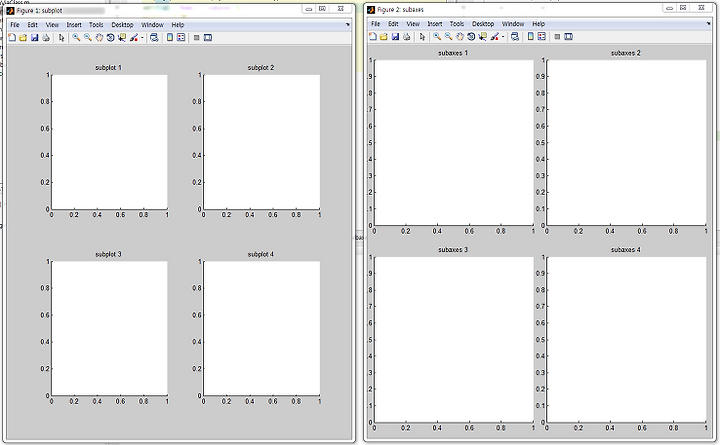Open Help menu in Figure 1
720x445 pixels.
(x=178, y=25)
